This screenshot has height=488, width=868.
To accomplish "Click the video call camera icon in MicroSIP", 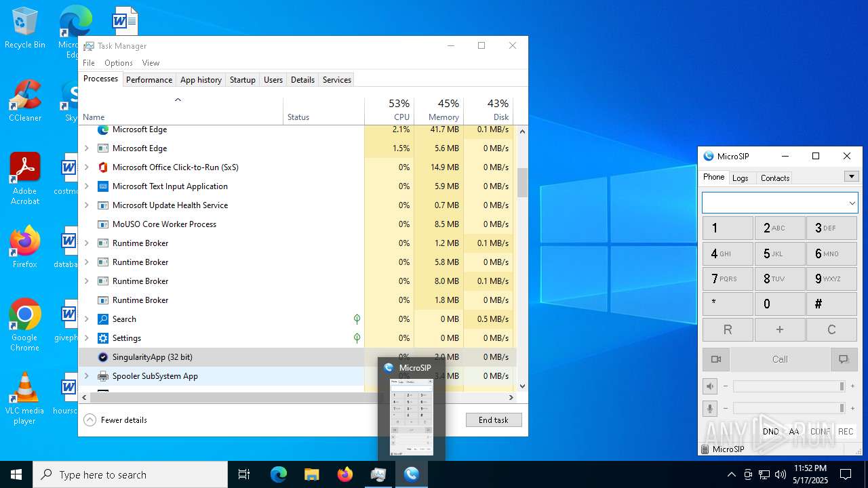I will (x=715, y=359).
